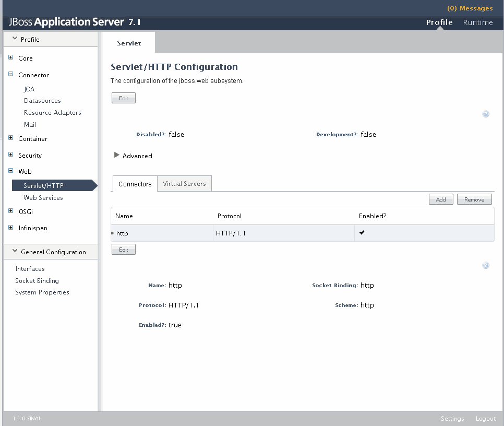Switch to the Runtime view
The width and height of the screenshot is (504, 426).
477,22
